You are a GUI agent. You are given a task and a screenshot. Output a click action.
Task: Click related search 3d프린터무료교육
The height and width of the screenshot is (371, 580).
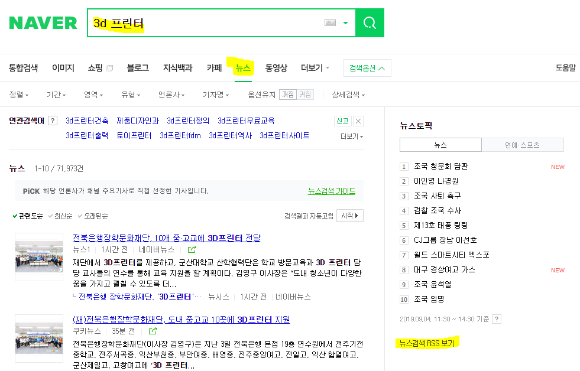pos(246,121)
